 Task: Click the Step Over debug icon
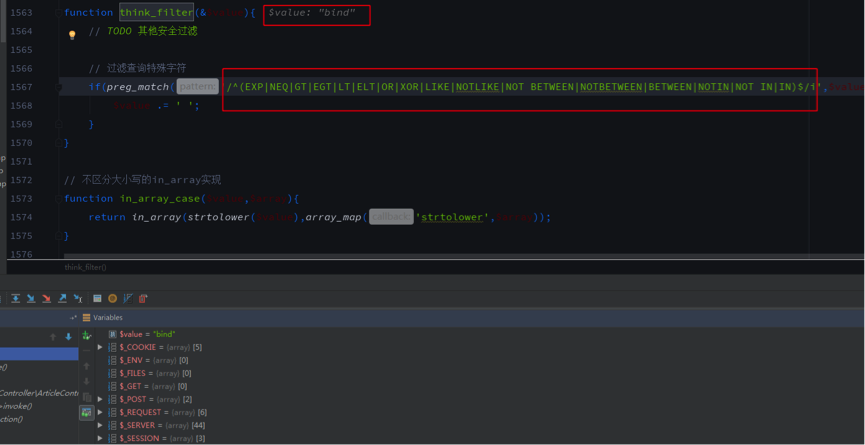[x=15, y=298]
